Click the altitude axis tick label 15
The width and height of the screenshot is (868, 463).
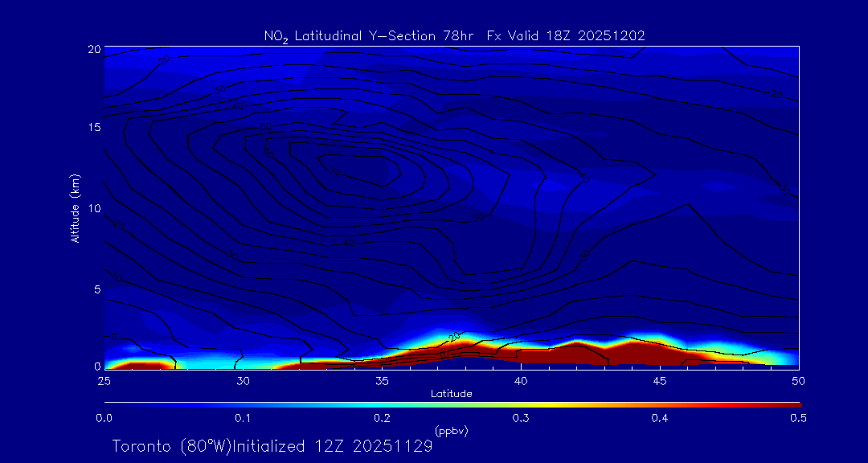click(95, 127)
